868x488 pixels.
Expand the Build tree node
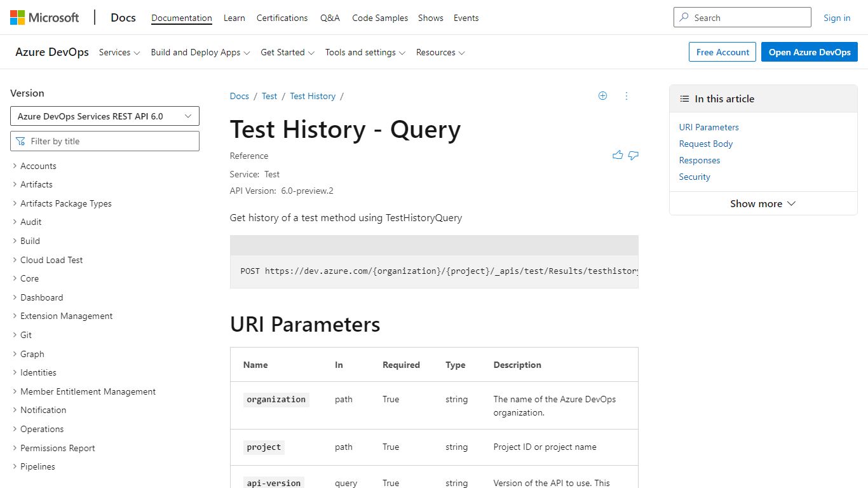[15, 241]
